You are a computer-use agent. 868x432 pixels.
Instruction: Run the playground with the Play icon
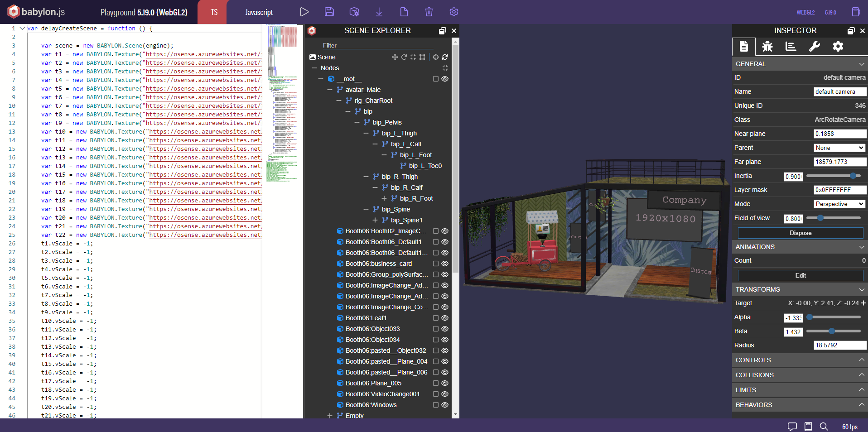304,12
